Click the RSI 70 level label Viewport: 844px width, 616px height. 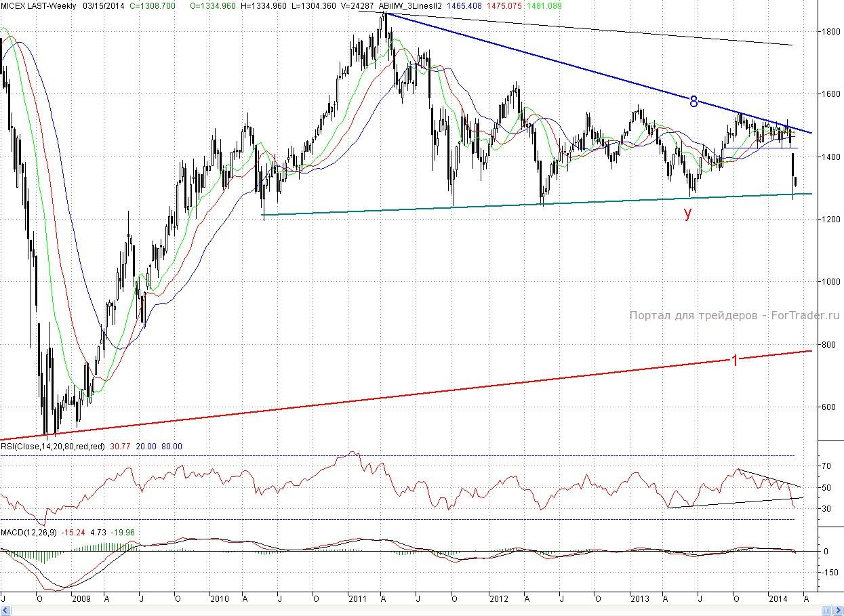point(826,466)
